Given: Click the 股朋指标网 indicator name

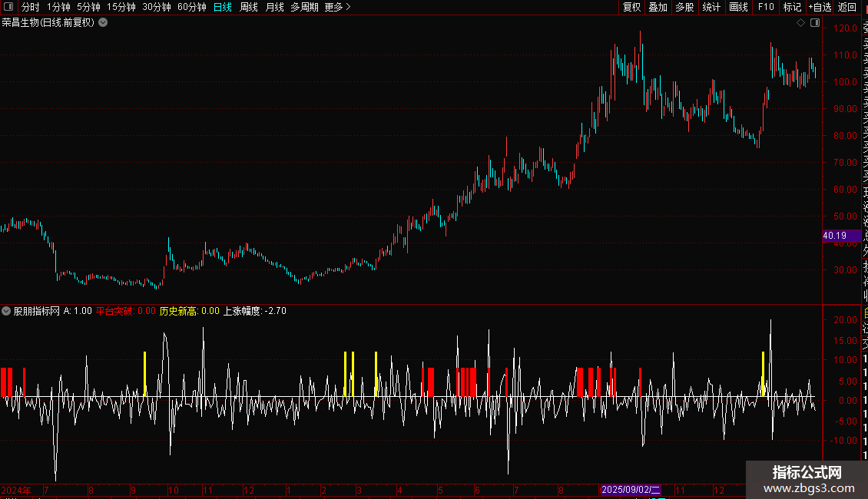Looking at the screenshot, I should pos(37,311).
